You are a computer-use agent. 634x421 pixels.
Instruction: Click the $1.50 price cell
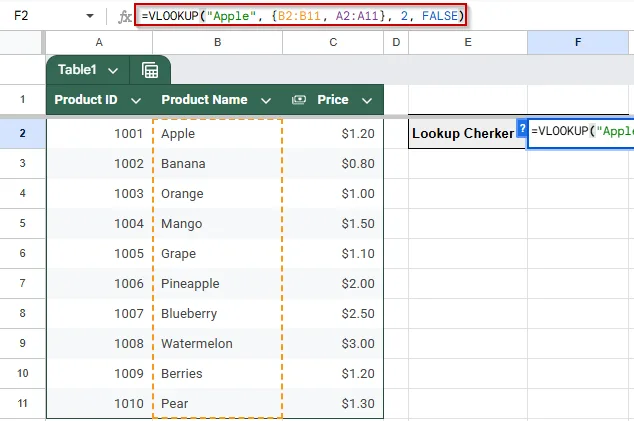333,223
